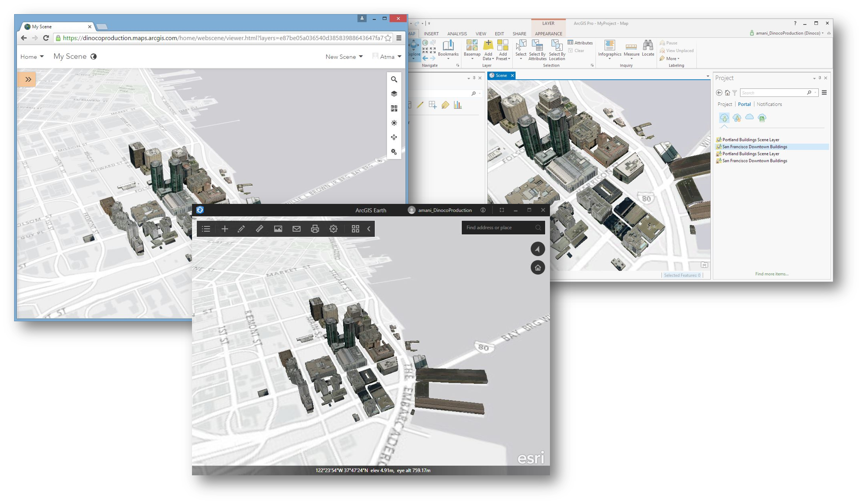
Task: Open Infographics dropdown in ArcGIS Pro ribbon
Action: tap(610, 49)
